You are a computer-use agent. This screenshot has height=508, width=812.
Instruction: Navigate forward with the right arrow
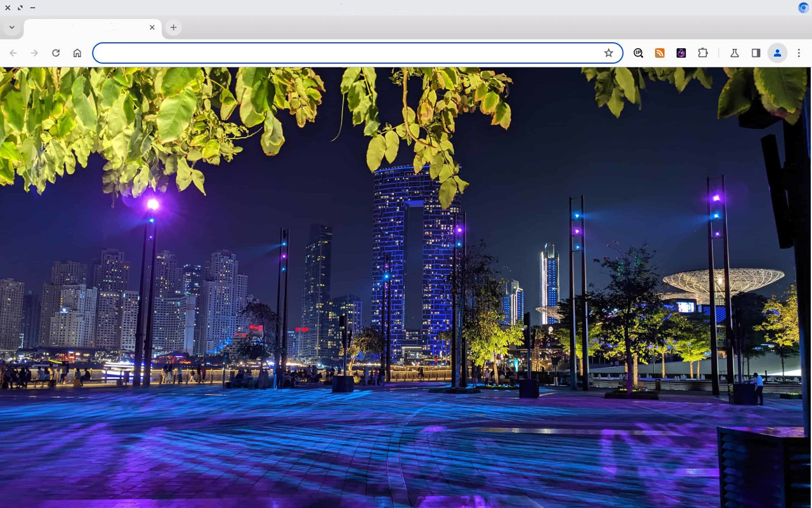(x=34, y=53)
